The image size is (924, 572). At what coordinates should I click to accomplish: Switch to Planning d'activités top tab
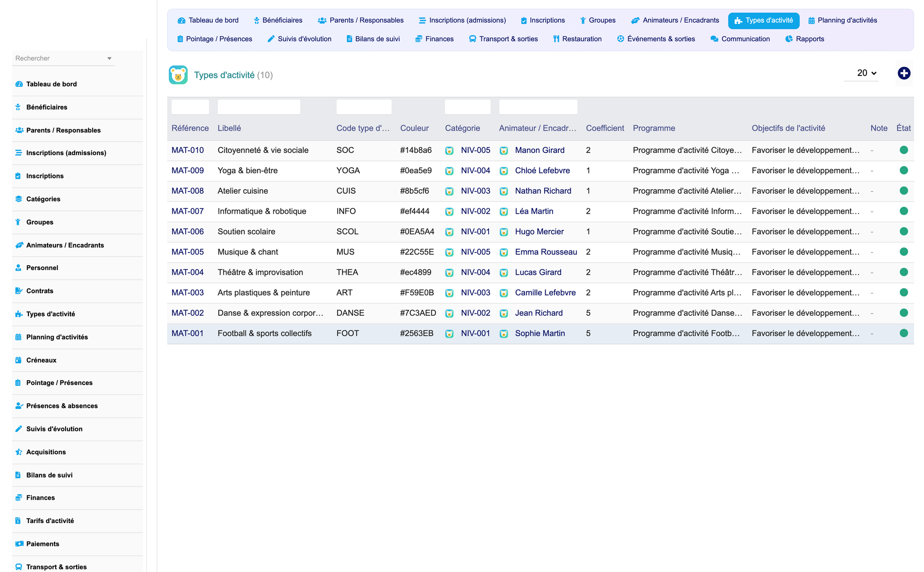[x=842, y=20]
